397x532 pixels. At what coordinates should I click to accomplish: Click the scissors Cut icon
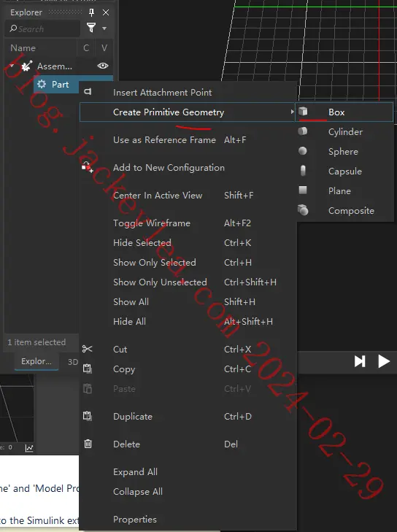tap(87, 349)
